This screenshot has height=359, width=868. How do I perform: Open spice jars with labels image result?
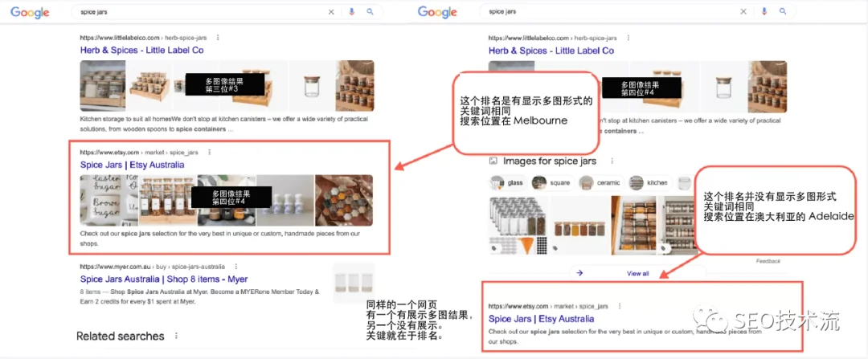tap(519, 225)
